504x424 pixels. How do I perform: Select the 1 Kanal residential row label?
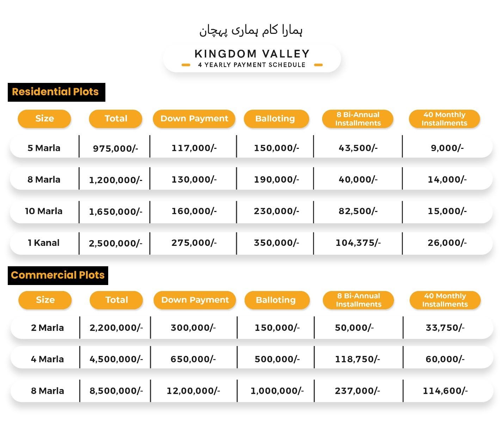(44, 243)
